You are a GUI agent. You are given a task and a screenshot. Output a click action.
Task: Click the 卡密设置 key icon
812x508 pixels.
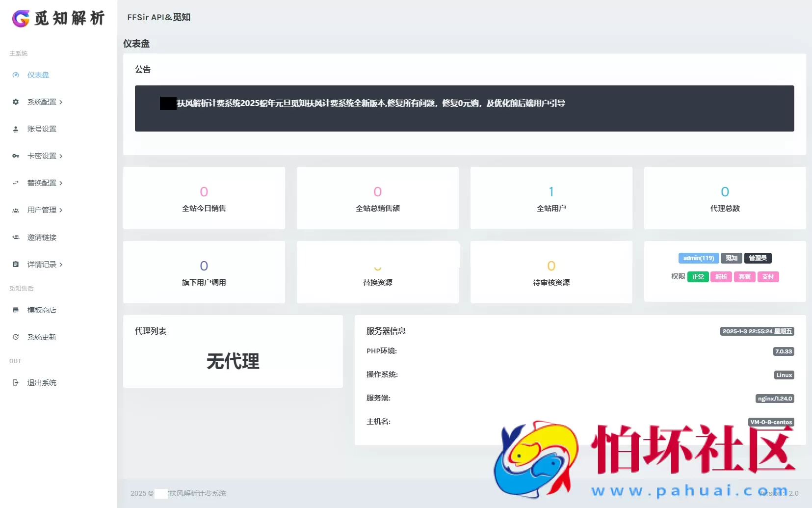[x=15, y=156]
